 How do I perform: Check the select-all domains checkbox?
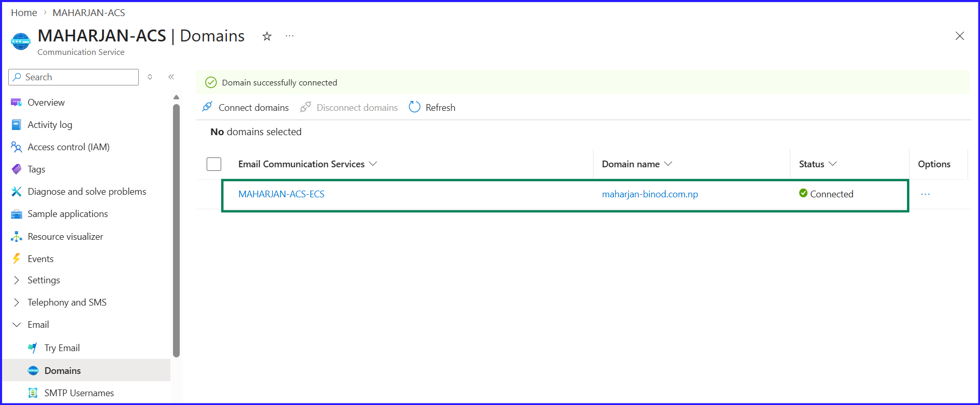tap(214, 164)
